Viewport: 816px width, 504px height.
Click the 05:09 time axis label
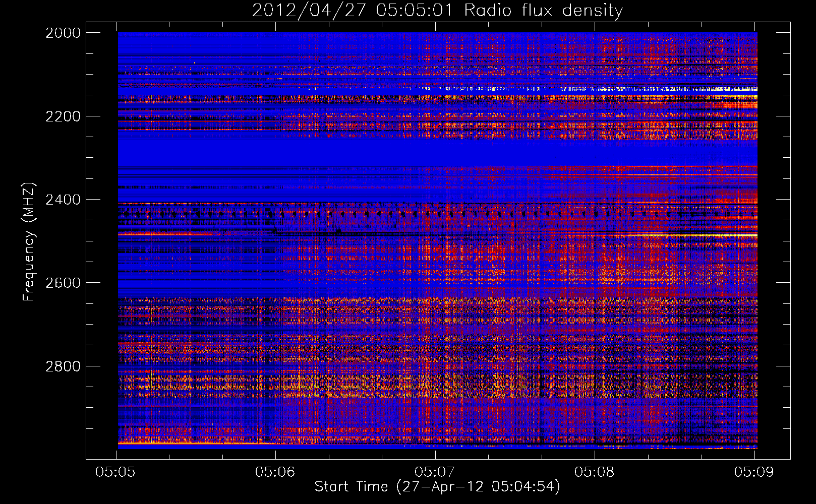(754, 472)
